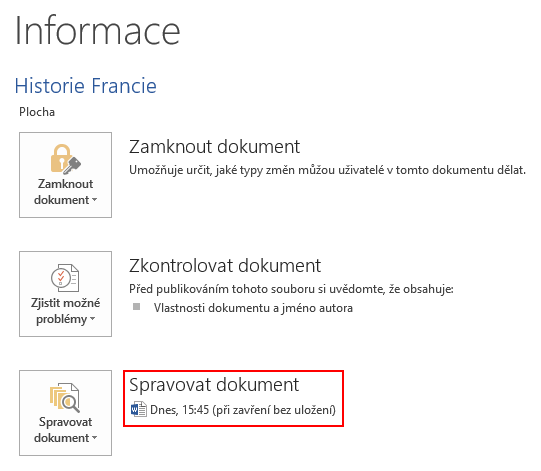Viewport: 541px width, 471px height.
Task: Open the Zamknout dokument dropdown button
Action: (x=66, y=175)
